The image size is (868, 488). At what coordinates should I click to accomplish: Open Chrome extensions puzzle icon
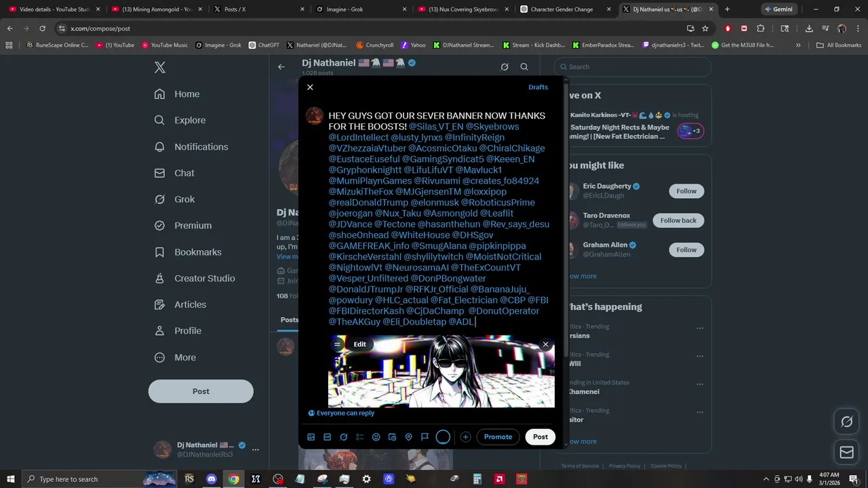[760, 28]
